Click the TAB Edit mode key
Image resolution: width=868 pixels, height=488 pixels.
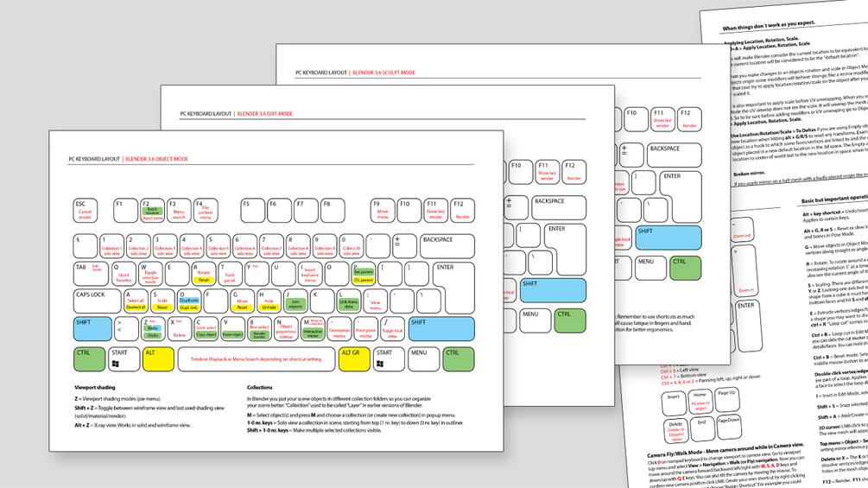pos(92,274)
